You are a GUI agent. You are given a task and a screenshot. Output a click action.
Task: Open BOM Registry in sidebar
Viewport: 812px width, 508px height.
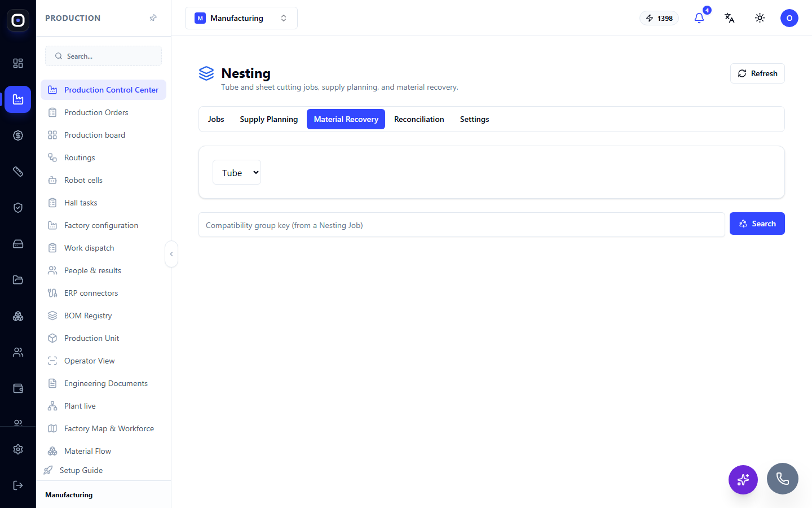coord(103,316)
